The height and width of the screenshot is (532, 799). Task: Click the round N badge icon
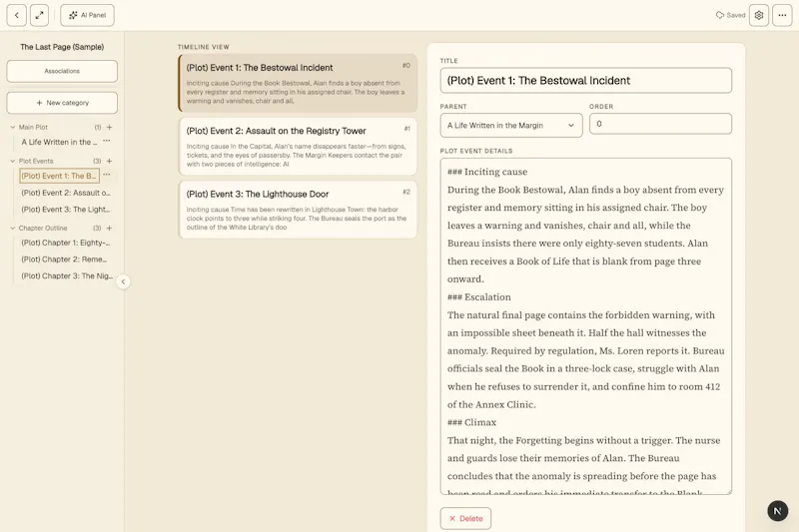(x=778, y=511)
